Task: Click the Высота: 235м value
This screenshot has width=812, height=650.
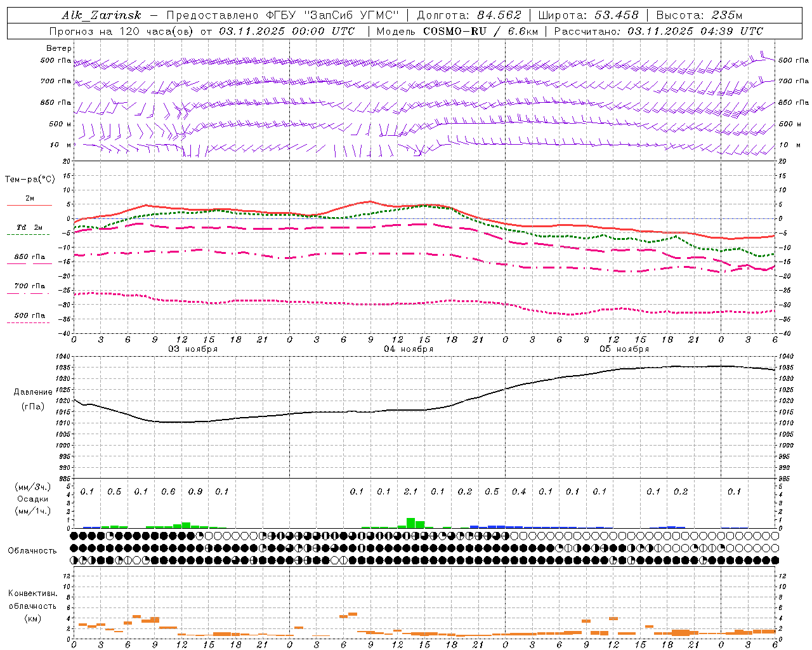Action: tap(698, 15)
